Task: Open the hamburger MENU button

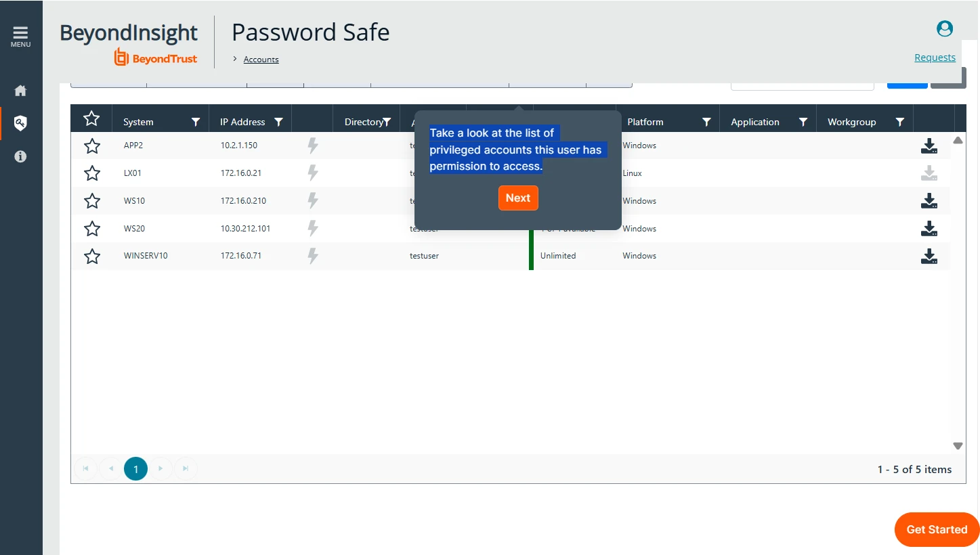Action: [x=20, y=37]
